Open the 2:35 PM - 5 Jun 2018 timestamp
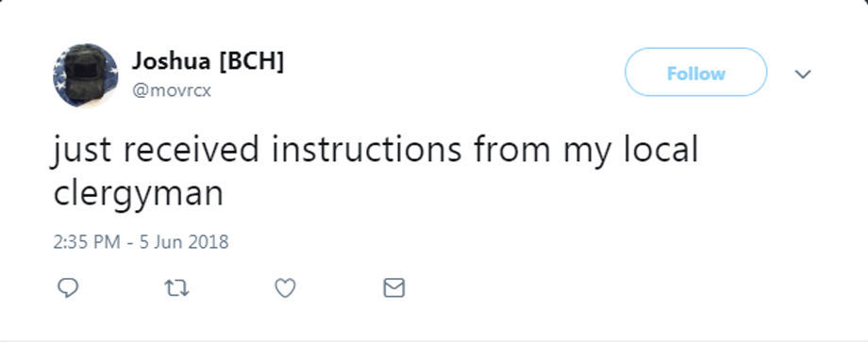868x342 pixels. pyautogui.click(x=142, y=242)
